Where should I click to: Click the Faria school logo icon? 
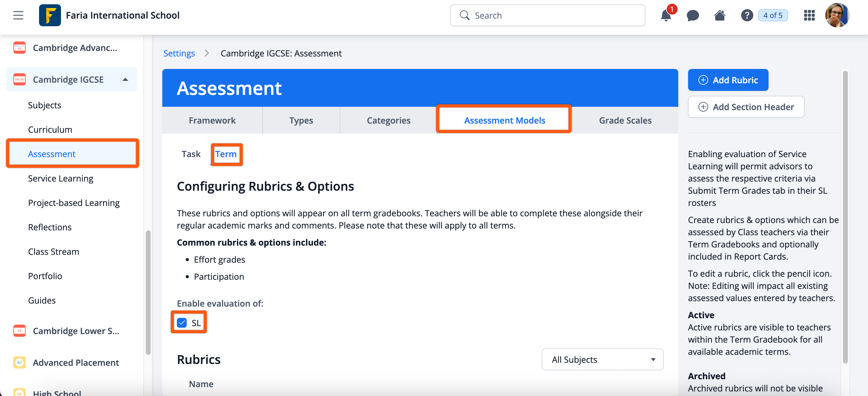point(50,15)
